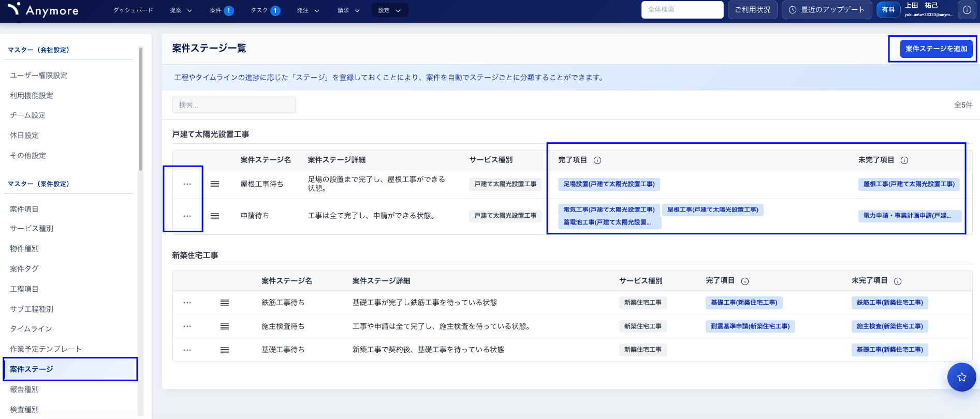Grab reorder handle of 鉄筋工事待ち row

pos(225,303)
